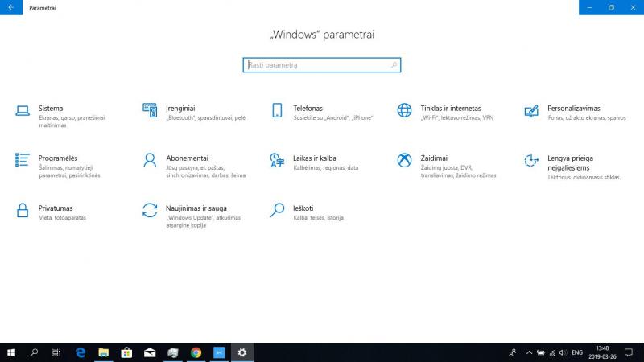Open the Tinklas ir internetas globe icon

point(404,110)
